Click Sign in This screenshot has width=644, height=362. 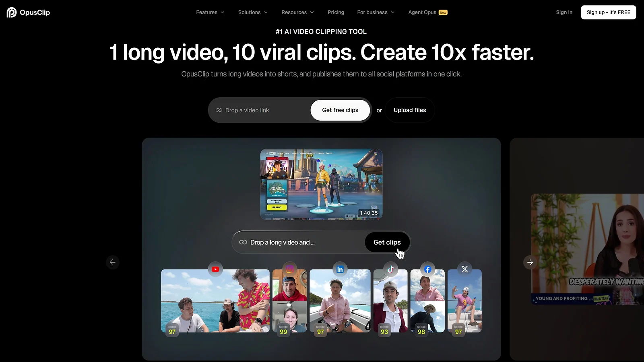tap(564, 12)
